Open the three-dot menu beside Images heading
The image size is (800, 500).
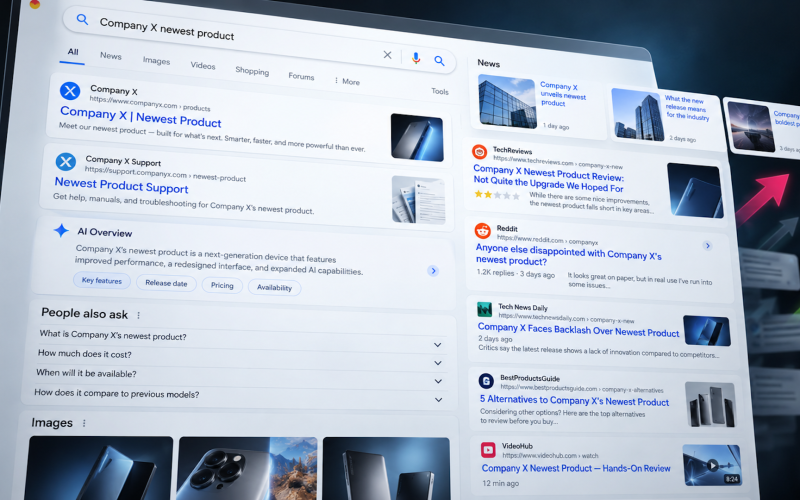coord(84,423)
